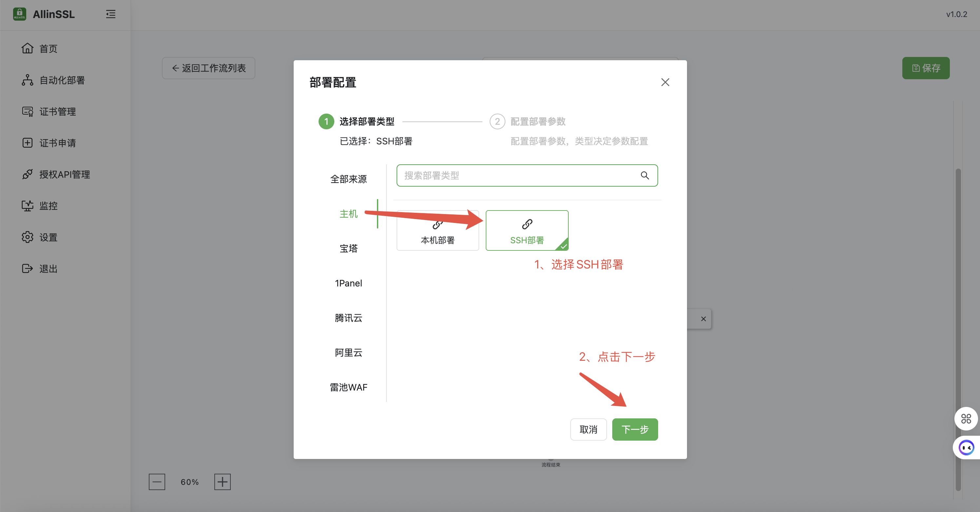Click the zoom in plus icon
This screenshot has height=512, width=980.
[x=222, y=482]
